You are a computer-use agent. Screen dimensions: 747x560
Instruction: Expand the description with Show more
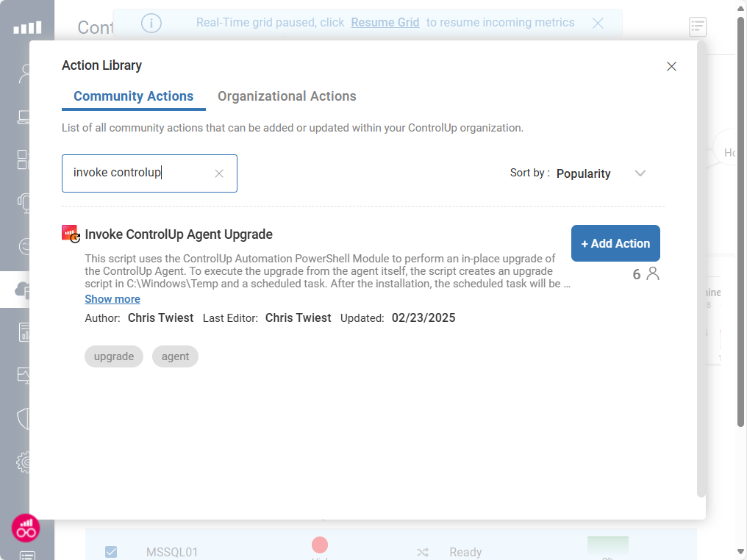click(112, 299)
